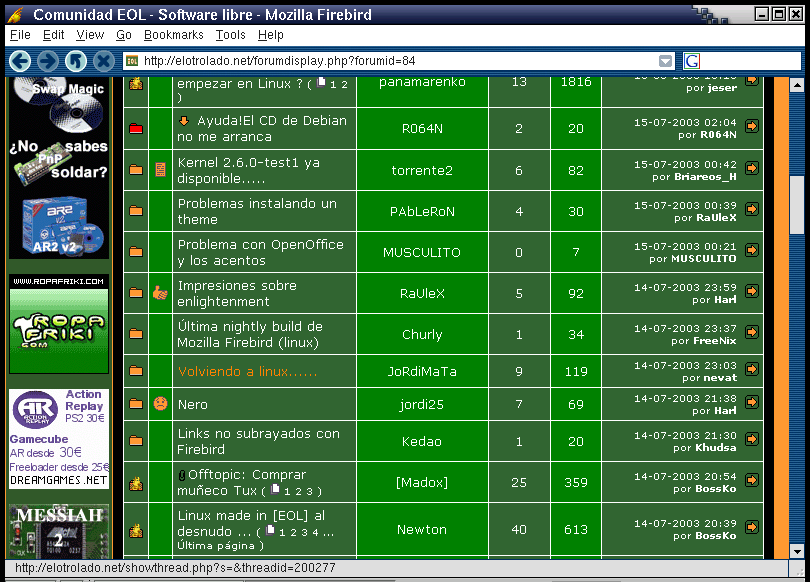
Task: Open Última página of Linux made in EOL
Action: coord(216,545)
